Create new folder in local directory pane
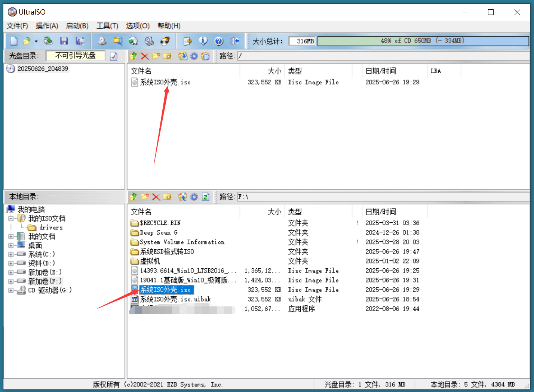 pyautogui.click(x=145, y=197)
